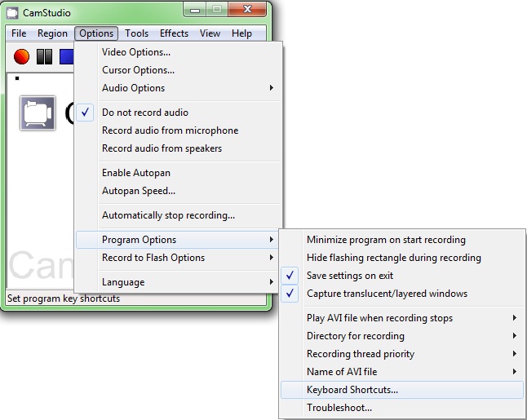The width and height of the screenshot is (527, 420).
Task: Expand the Record to Flash Options submenu
Action: [x=177, y=258]
